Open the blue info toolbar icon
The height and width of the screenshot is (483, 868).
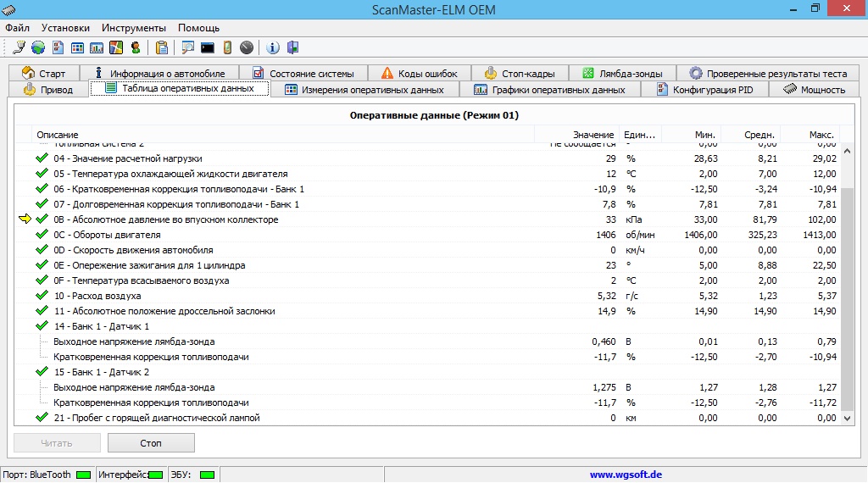(x=273, y=47)
